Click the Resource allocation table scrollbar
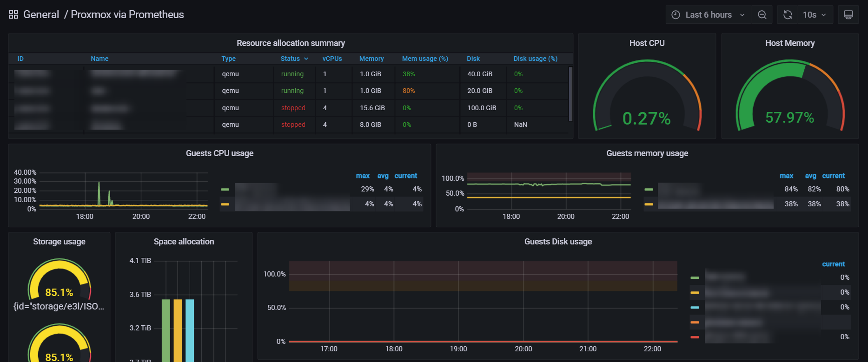The height and width of the screenshot is (362, 868). click(x=570, y=94)
